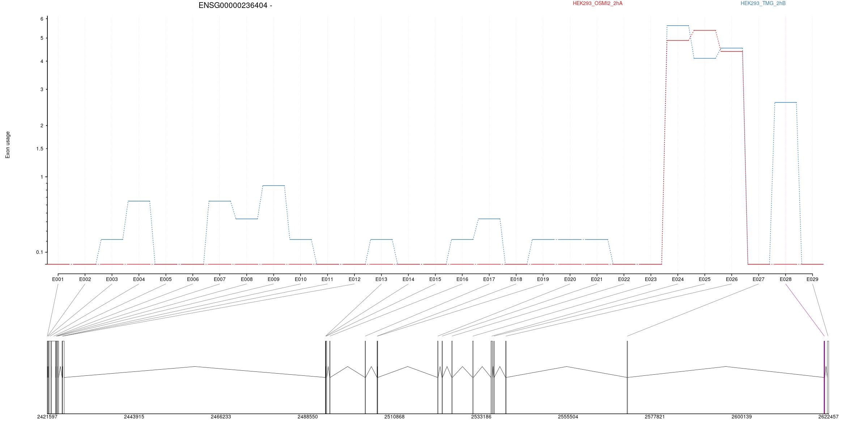Click blue E024 exon usage segment
This screenshot has width=868, height=434.
(x=678, y=26)
